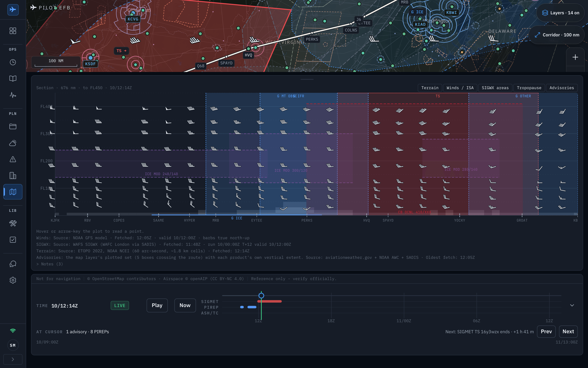588x368 pixels.
Task: Open the SM user avatar
Action: [x=13, y=345]
